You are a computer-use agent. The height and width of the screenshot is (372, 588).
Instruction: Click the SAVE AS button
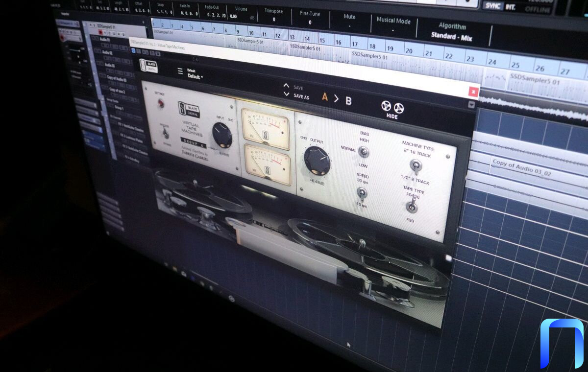pos(301,97)
